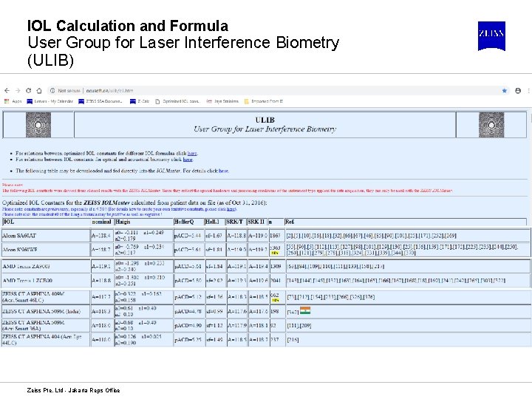Open the browser profile account icon
532x399 pixels.
pos(518,91)
